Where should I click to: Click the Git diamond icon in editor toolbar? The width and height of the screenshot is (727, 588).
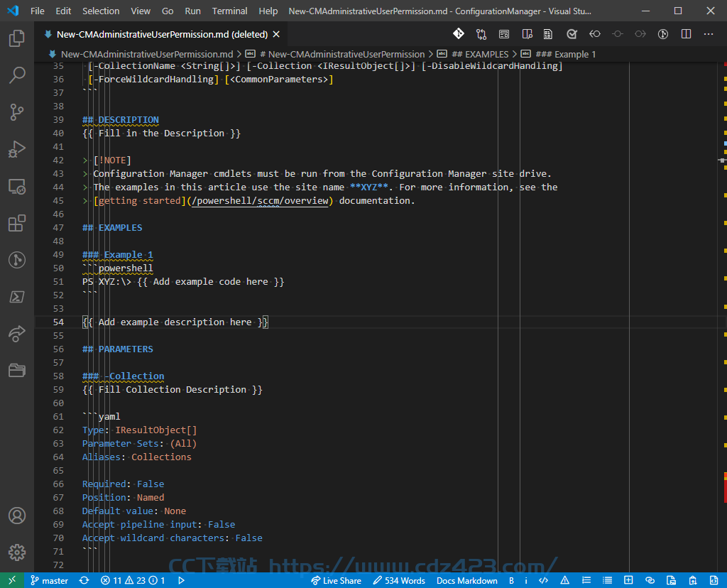click(458, 34)
